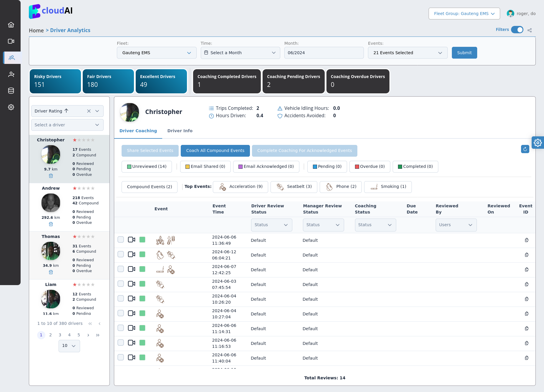Toggle the Filters switch off

(517, 30)
